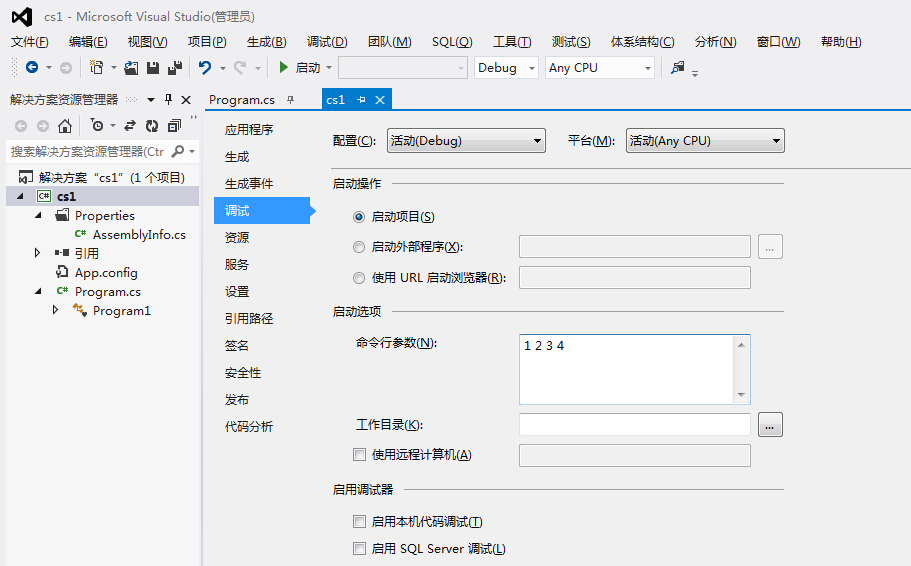Select App.config in the tree
The width and height of the screenshot is (911, 566).
[x=106, y=273]
